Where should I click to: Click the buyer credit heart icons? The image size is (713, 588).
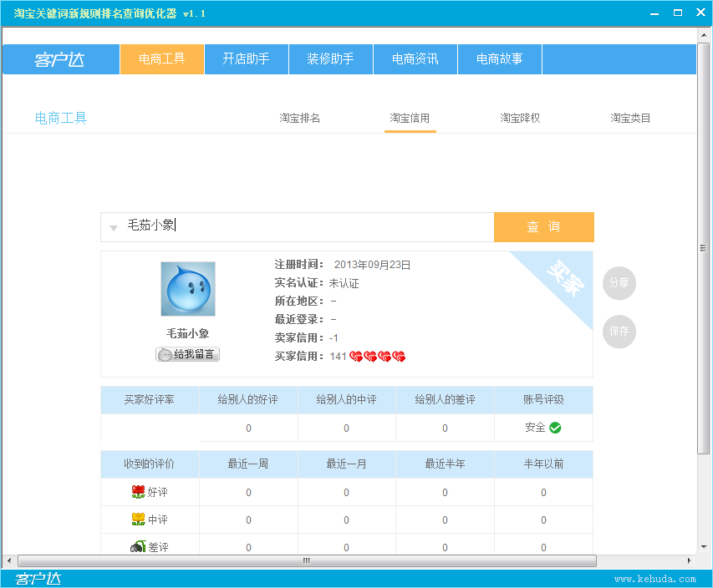pos(378,357)
